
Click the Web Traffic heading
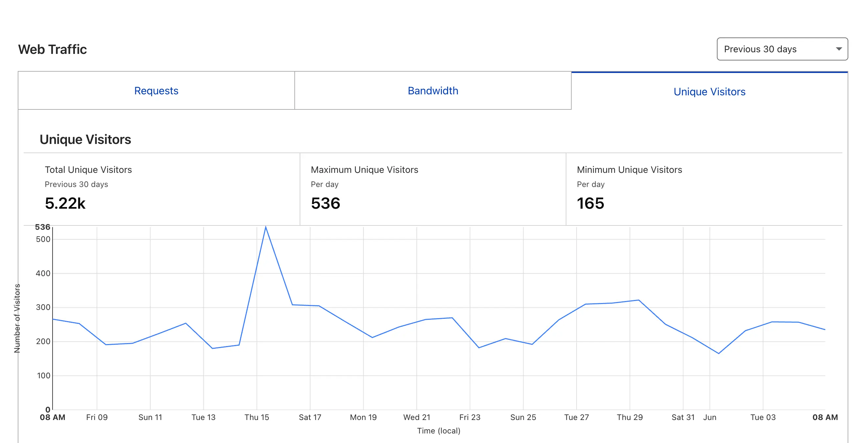pos(53,49)
